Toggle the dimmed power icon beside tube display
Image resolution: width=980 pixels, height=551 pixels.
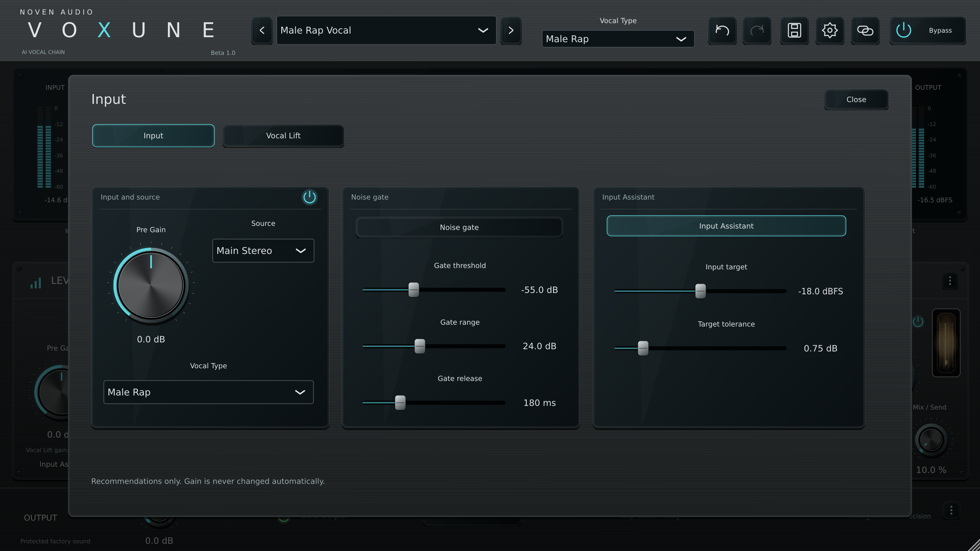(x=918, y=322)
